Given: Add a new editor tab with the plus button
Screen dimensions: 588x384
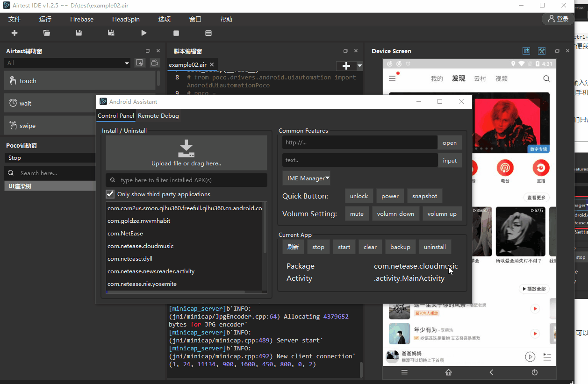Looking at the screenshot, I should (x=346, y=66).
